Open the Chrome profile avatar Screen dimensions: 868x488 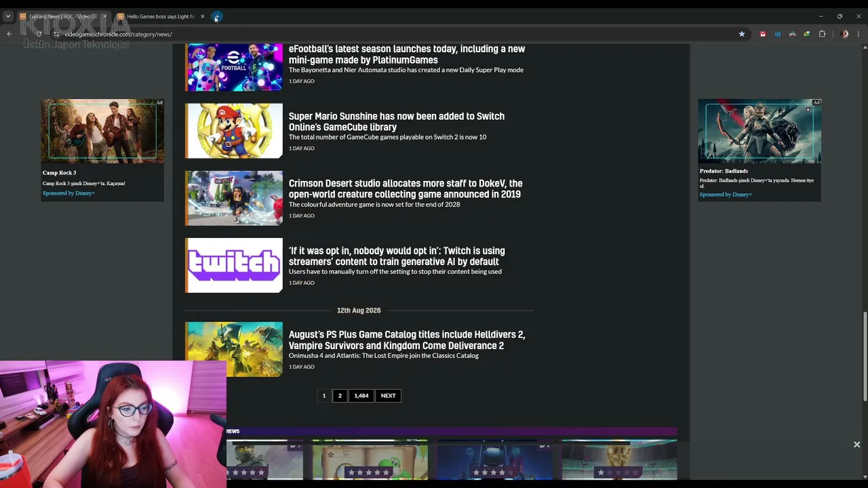(844, 34)
